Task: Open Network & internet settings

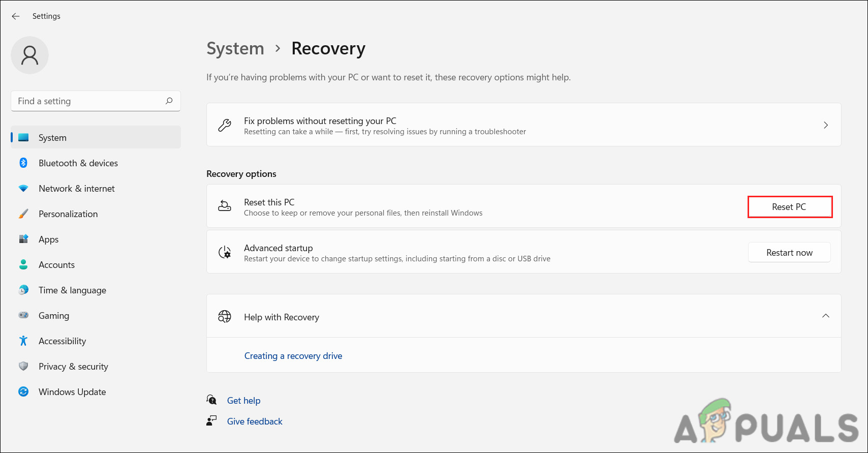Action: (76, 189)
